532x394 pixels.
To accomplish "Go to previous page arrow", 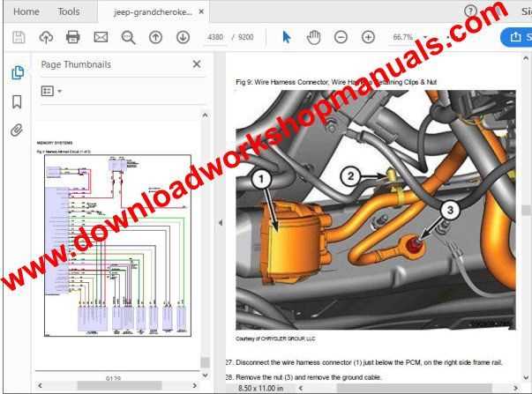I will pos(156,37).
